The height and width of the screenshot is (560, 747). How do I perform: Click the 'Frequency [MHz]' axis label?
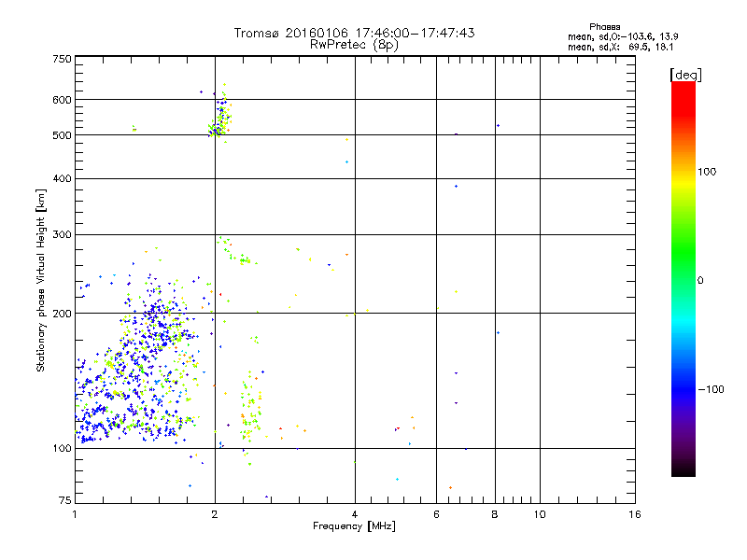[354, 526]
